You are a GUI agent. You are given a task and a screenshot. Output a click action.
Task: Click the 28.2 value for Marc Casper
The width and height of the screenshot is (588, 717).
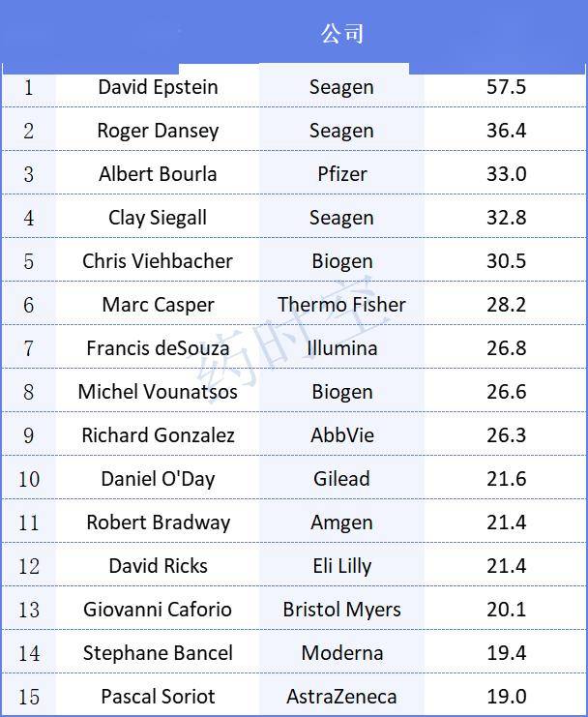pos(506,305)
